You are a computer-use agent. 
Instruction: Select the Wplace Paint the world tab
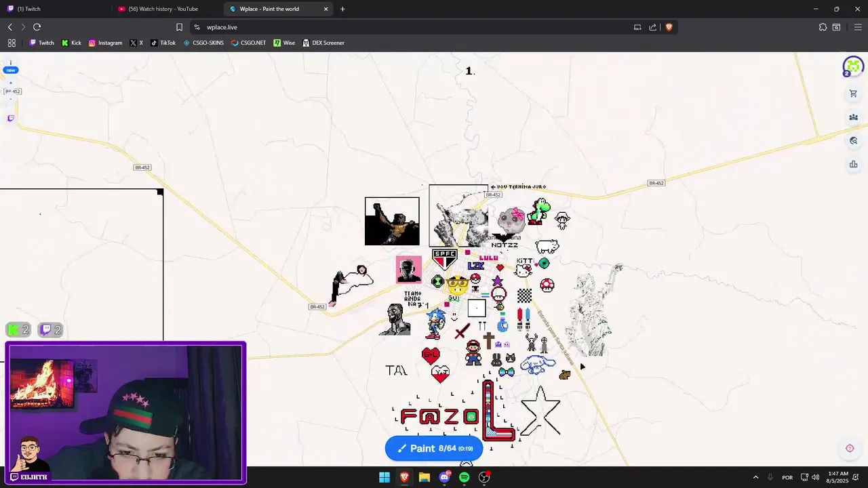point(278,9)
